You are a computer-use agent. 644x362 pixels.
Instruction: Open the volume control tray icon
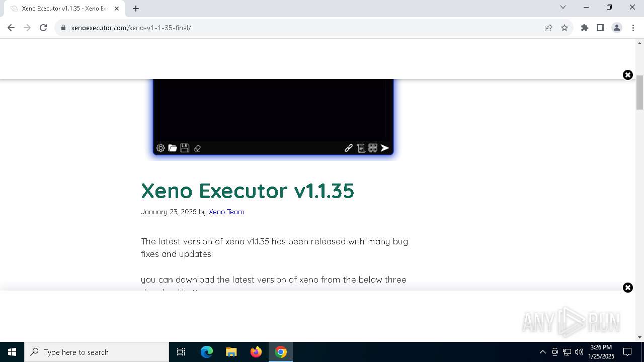579,352
